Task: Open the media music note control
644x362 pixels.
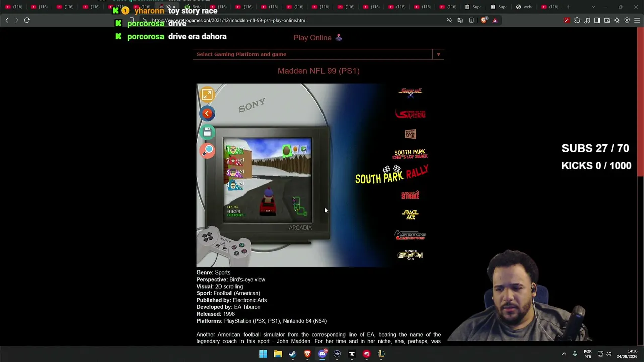Action: click(587, 20)
